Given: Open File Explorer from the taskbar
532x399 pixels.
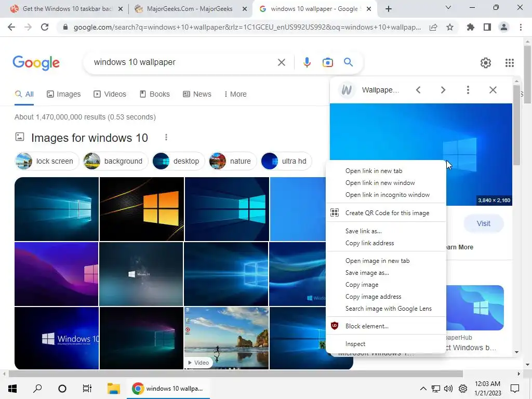Looking at the screenshot, I should pyautogui.click(x=114, y=389).
